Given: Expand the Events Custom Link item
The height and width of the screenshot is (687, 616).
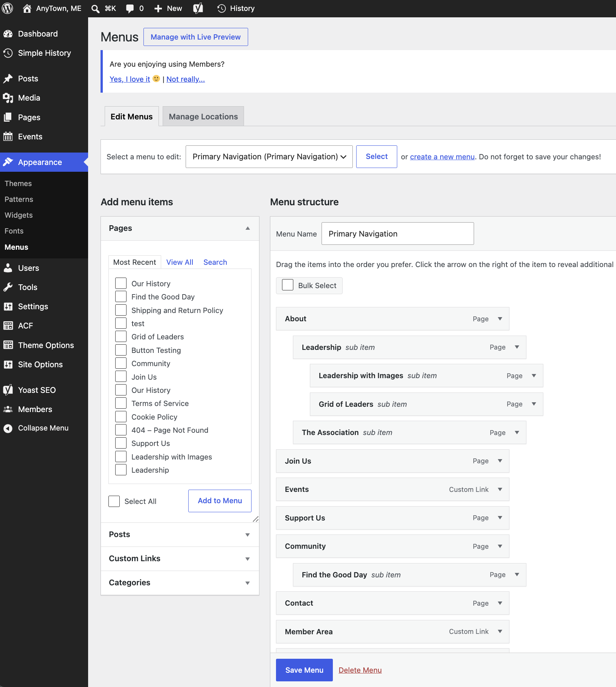Looking at the screenshot, I should (x=500, y=489).
